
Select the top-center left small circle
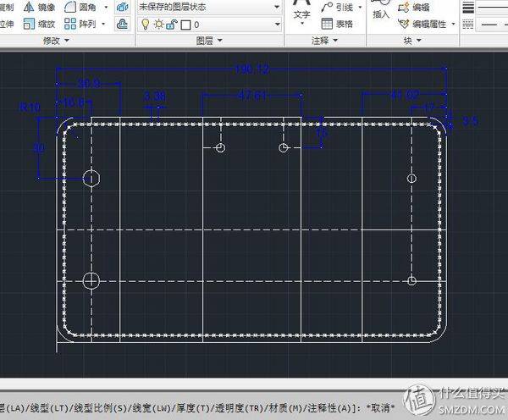pyautogui.click(x=221, y=148)
